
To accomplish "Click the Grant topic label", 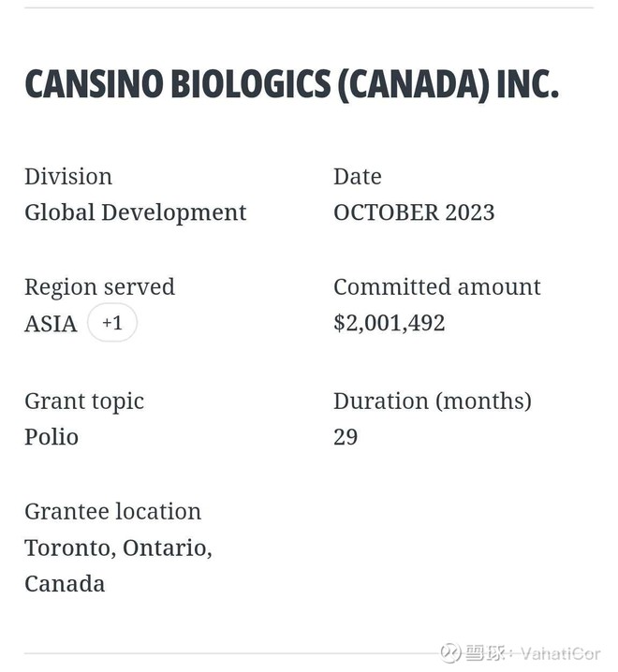I will click(x=84, y=402).
